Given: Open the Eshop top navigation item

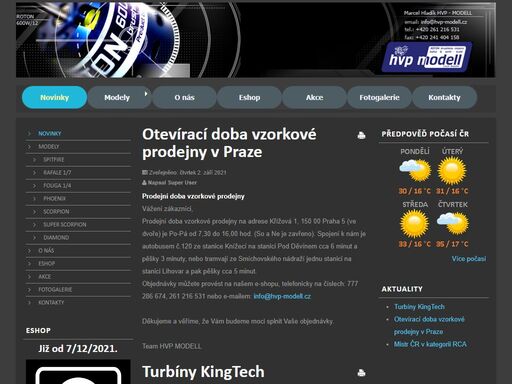Looking at the screenshot, I should (x=249, y=97).
